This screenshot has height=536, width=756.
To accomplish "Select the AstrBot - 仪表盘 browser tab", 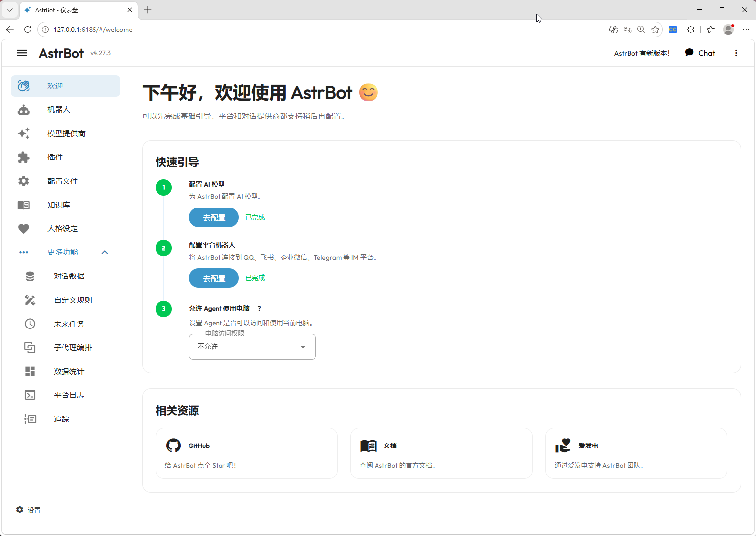I will [x=78, y=10].
